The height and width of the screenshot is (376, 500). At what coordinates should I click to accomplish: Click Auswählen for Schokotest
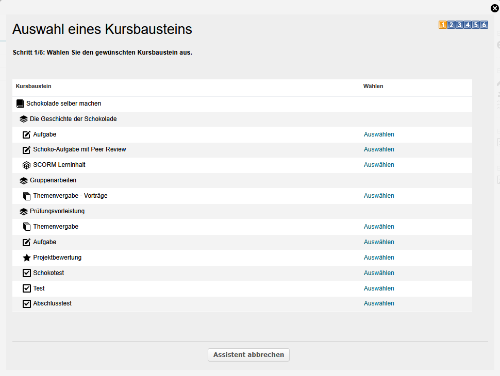[379, 273]
